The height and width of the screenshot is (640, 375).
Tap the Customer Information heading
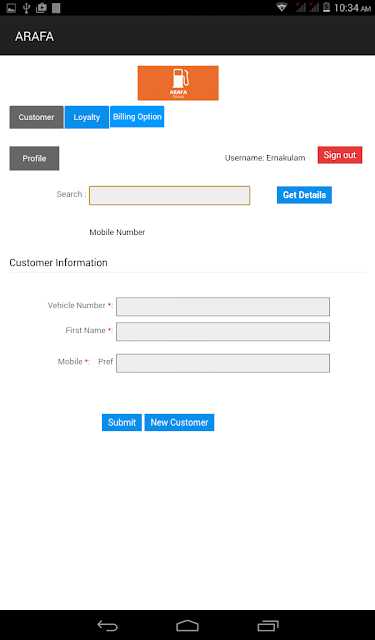[58, 262]
